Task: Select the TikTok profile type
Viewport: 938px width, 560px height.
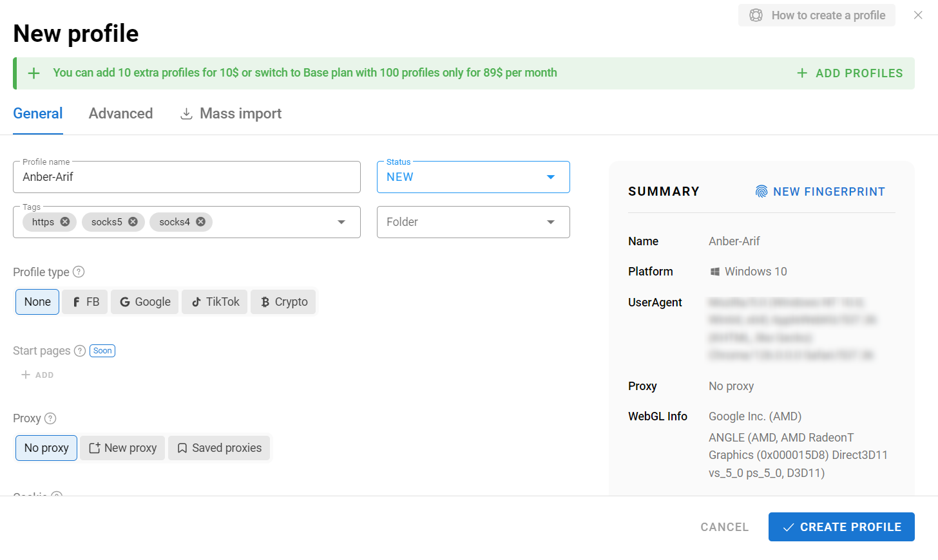Action: click(214, 301)
